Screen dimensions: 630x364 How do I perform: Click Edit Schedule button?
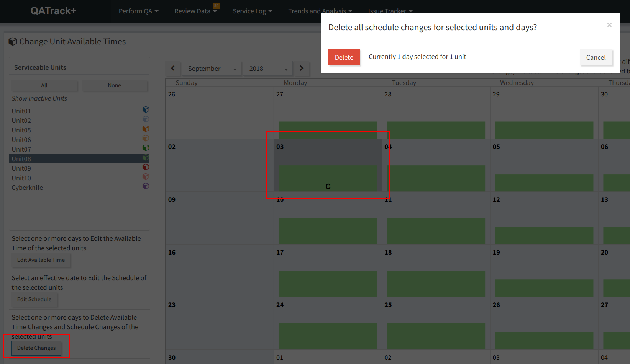pos(34,299)
